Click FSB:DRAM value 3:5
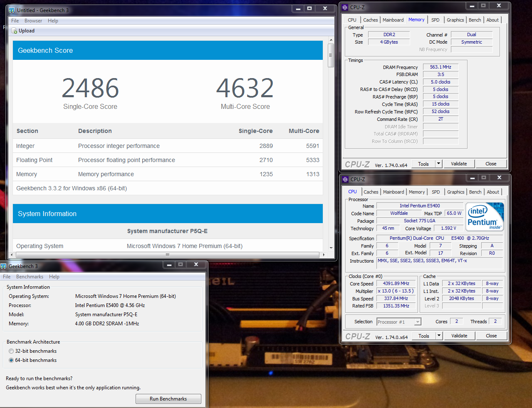This screenshot has height=408, width=532. click(x=440, y=74)
